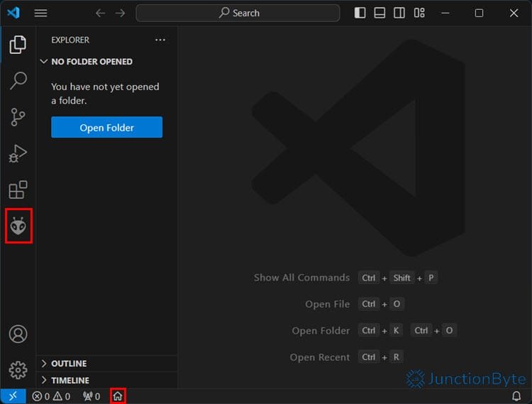Viewport: 532px width, 404px height.
Task: Toggle the primary side bar layout icon
Action: [360, 13]
